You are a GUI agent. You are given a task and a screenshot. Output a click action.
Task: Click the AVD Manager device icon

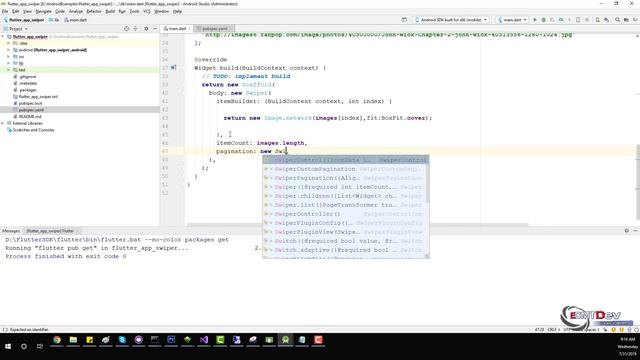tap(598, 20)
